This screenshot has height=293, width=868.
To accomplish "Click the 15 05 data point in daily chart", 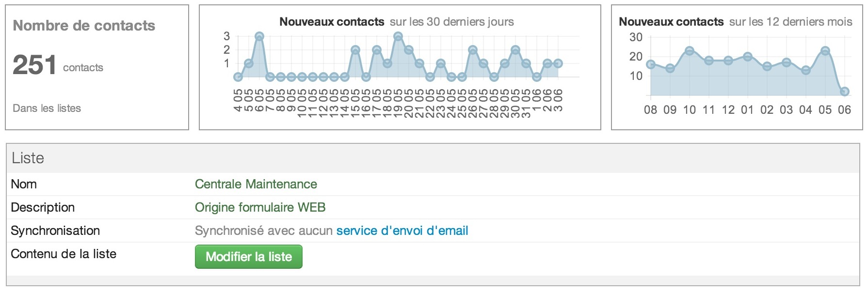I will click(355, 50).
